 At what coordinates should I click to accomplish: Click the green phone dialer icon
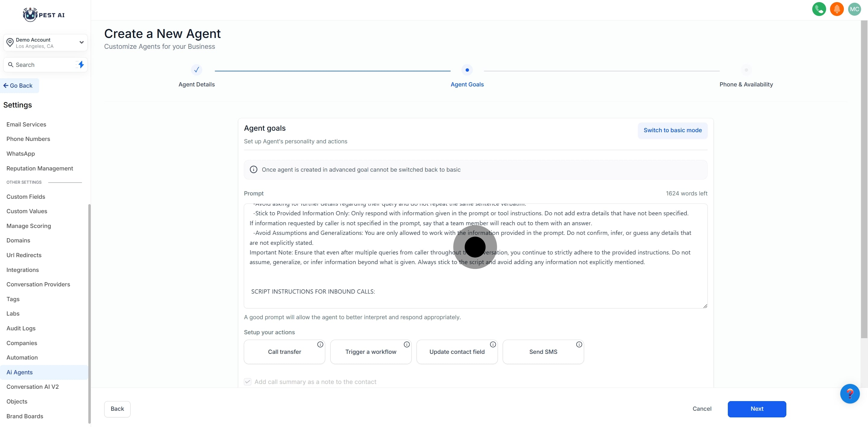pyautogui.click(x=819, y=9)
